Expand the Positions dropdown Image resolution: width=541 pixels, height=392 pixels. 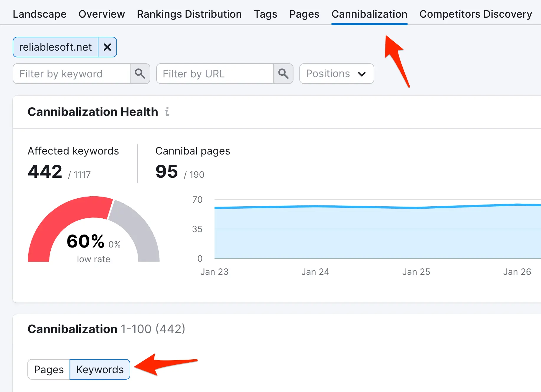[x=337, y=74]
